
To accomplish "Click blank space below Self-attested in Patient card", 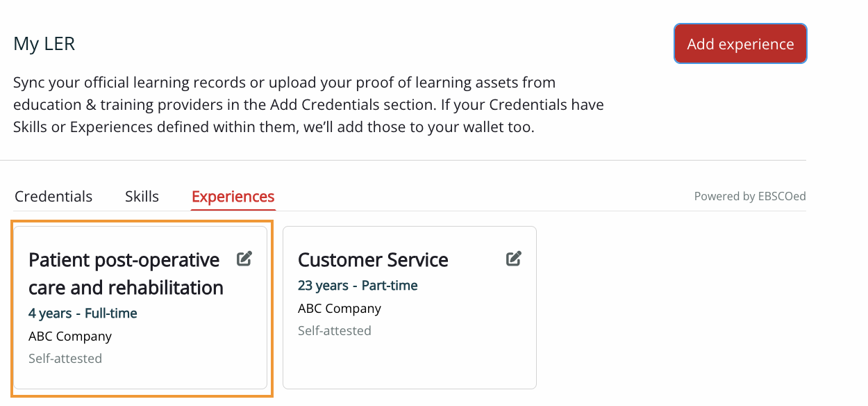I will (x=140, y=377).
